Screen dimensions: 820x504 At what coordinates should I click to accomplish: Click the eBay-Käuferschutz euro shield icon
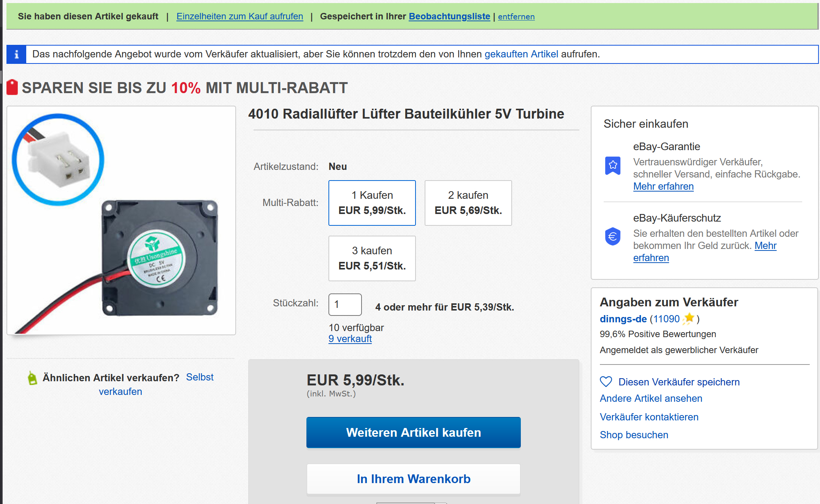pos(612,236)
